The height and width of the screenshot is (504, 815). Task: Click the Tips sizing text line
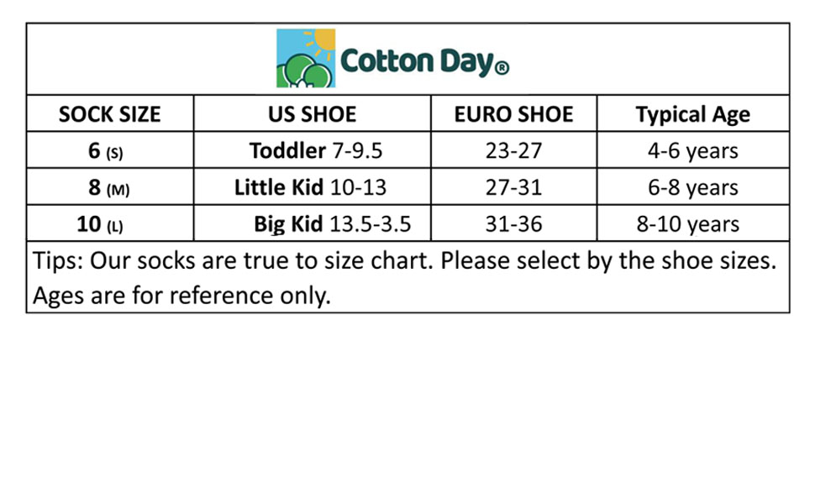(x=403, y=260)
